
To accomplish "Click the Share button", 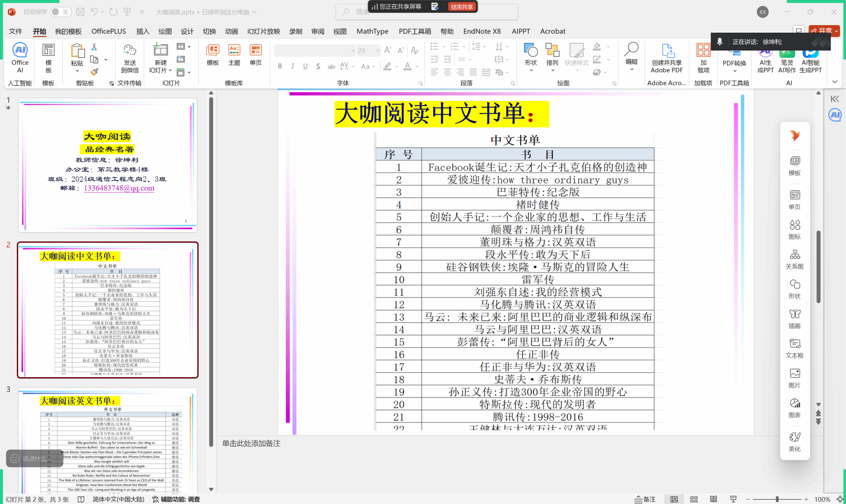I will pyautogui.click(x=824, y=31).
